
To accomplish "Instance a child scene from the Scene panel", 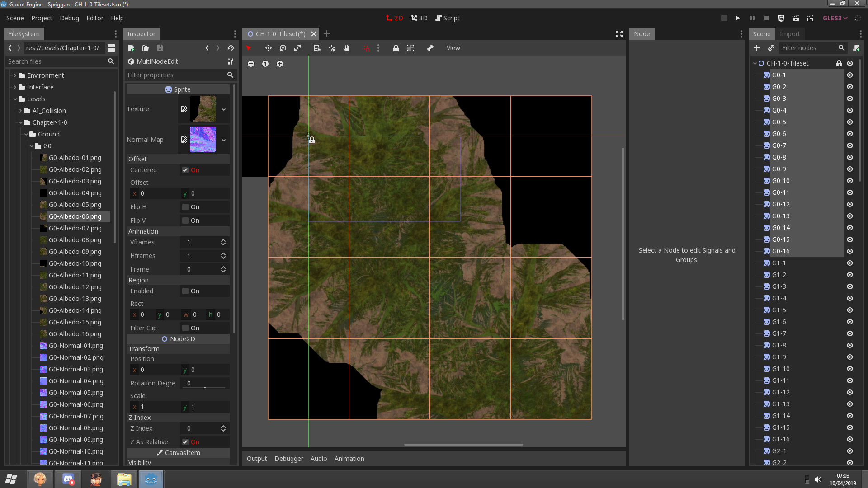I will pyautogui.click(x=772, y=48).
